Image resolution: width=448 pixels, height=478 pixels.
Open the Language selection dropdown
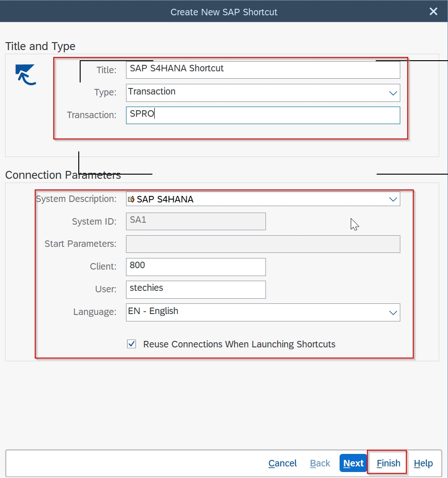[394, 312]
